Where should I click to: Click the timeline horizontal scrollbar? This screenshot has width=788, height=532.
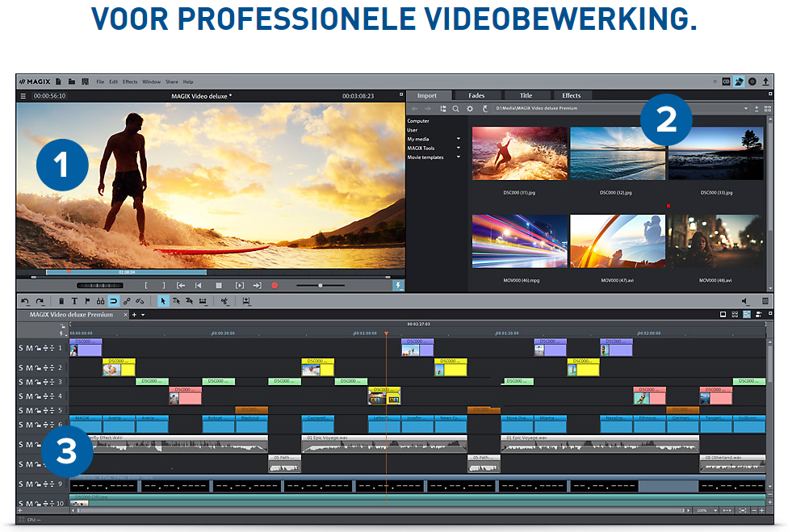379,510
